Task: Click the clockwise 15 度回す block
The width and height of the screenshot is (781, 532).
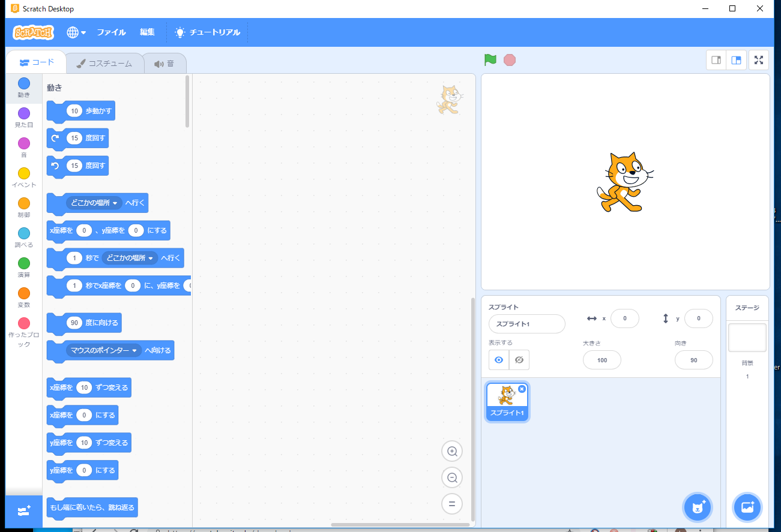Action: pos(78,139)
